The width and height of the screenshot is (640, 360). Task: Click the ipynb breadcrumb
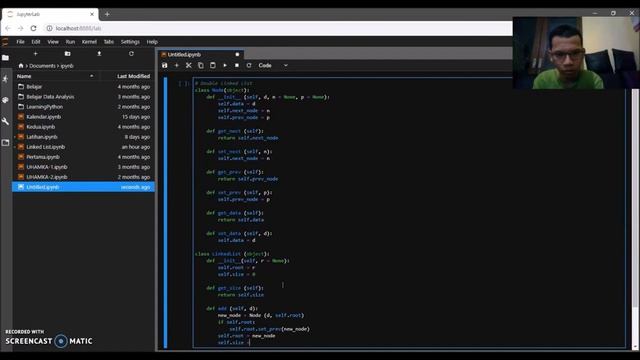(x=67, y=66)
